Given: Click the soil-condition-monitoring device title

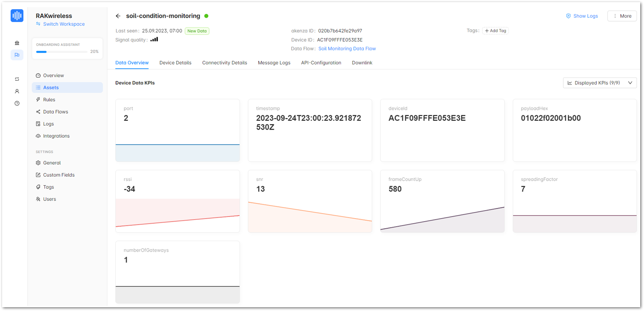Looking at the screenshot, I should pyautogui.click(x=163, y=16).
